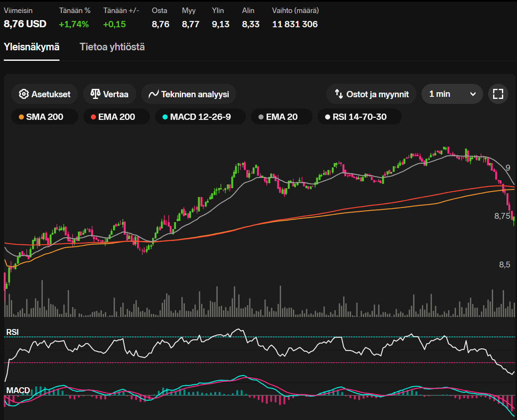
Task: Click the chevron beside 1 min
Action: pos(473,94)
